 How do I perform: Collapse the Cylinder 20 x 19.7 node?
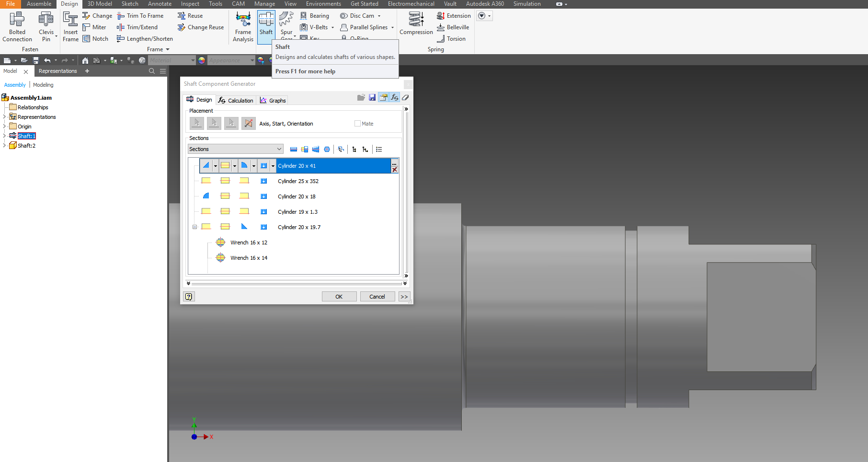pyautogui.click(x=195, y=227)
